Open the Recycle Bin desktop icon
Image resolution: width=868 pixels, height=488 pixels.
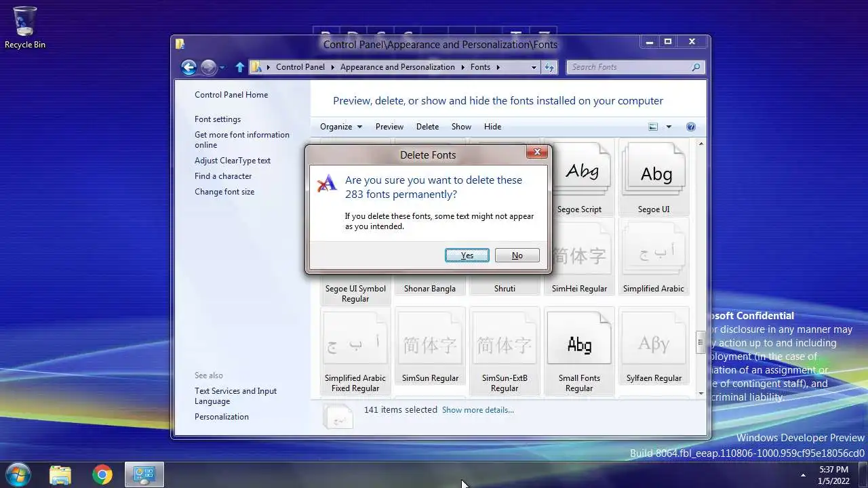pyautogui.click(x=25, y=28)
